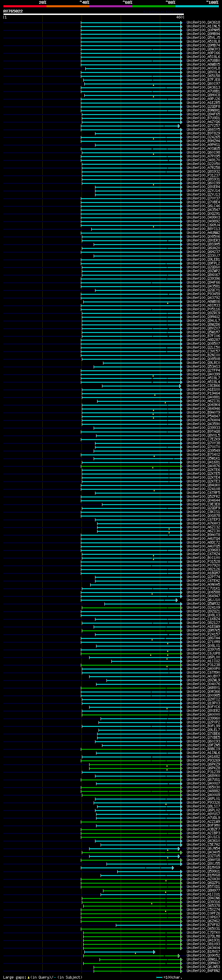The image size is (222, 980).
Task: Click the green ~80% identity legend bar
Action: pos(154,6)
